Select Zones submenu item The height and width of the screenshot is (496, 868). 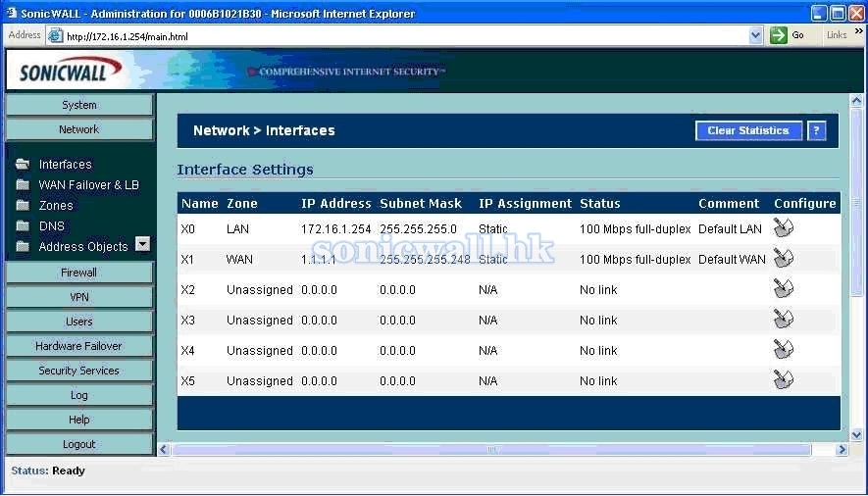(56, 205)
